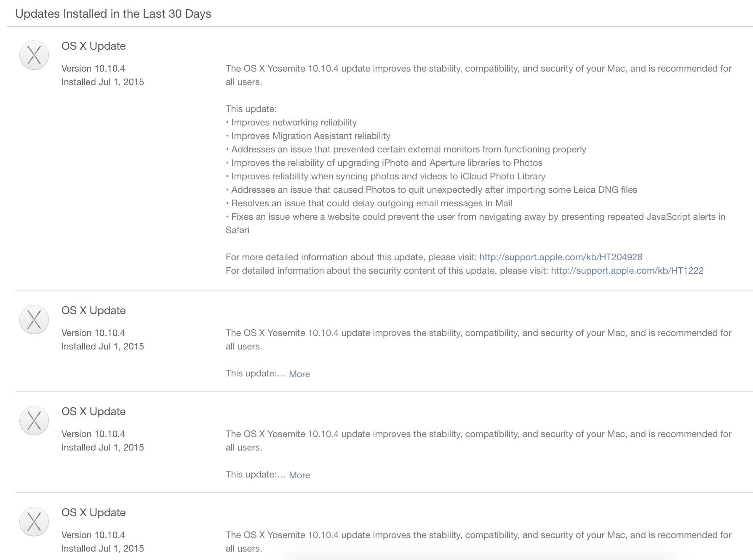The image size is (753, 560).
Task: Open the HT1222 security content link
Action: [x=627, y=270]
